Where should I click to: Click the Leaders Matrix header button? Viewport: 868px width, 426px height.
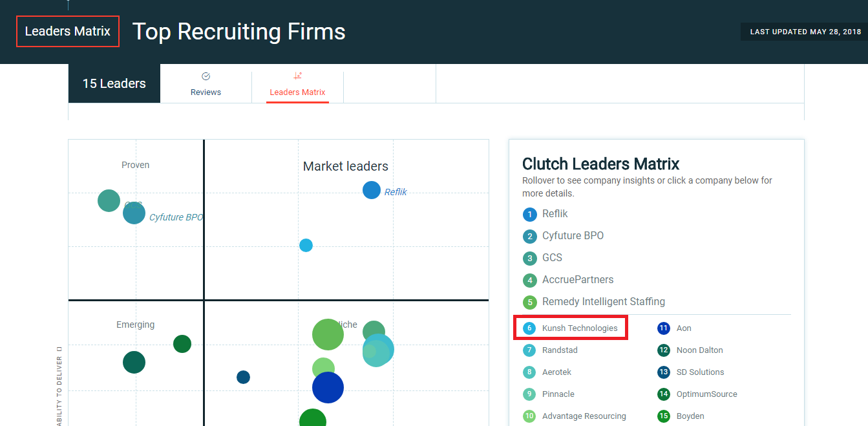coord(68,31)
